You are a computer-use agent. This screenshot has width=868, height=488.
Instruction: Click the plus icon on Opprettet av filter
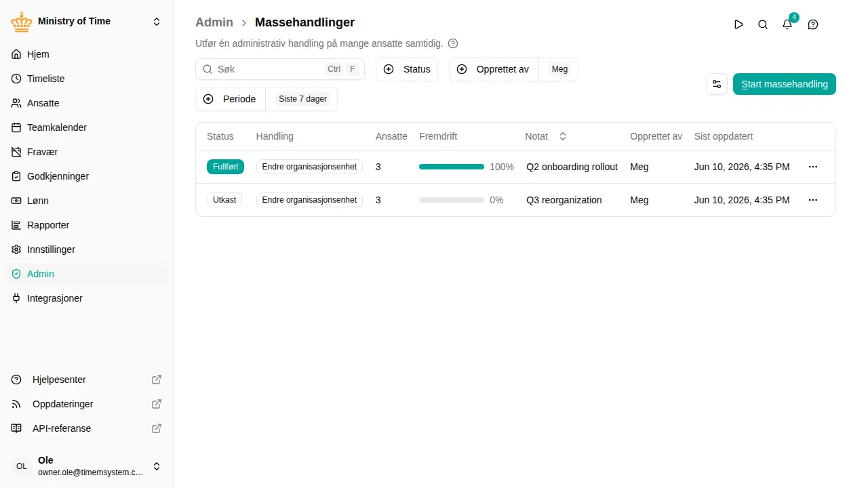click(462, 69)
